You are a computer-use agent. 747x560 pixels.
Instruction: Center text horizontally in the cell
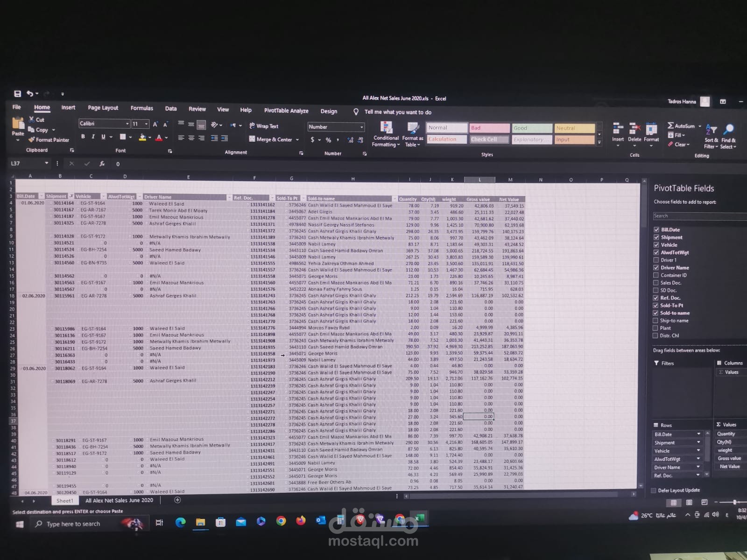pyautogui.click(x=191, y=138)
